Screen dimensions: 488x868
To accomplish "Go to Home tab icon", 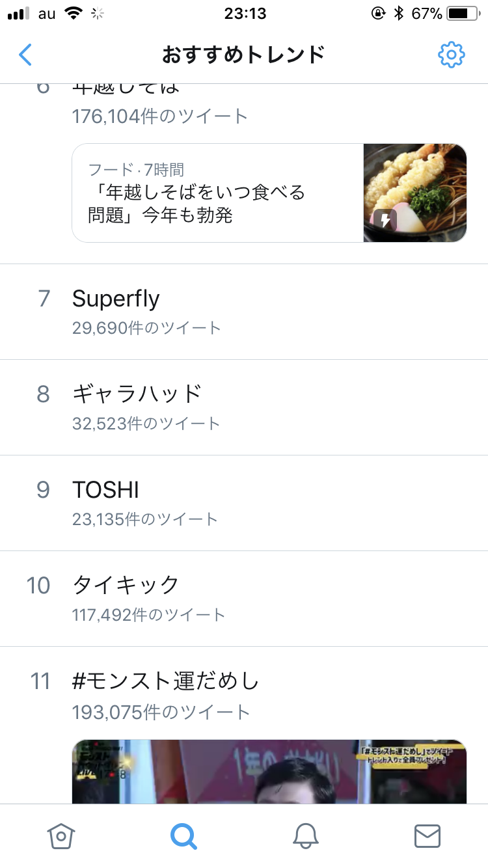I will pyautogui.click(x=62, y=835).
